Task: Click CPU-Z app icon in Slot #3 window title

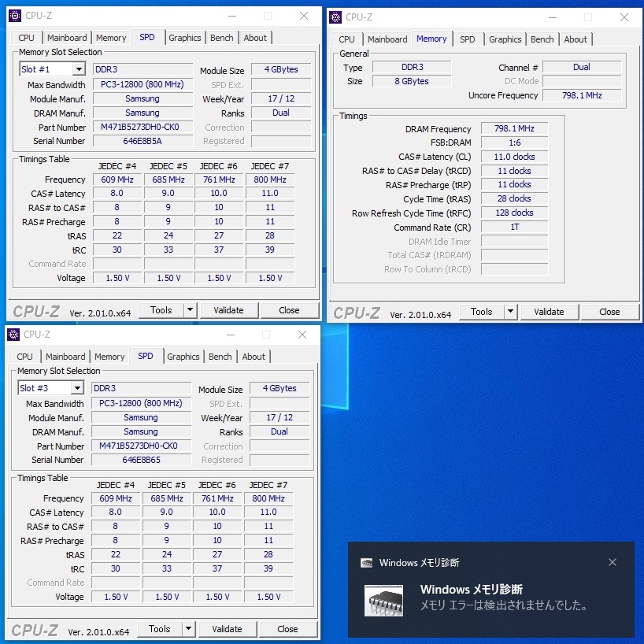Action: click(13, 335)
